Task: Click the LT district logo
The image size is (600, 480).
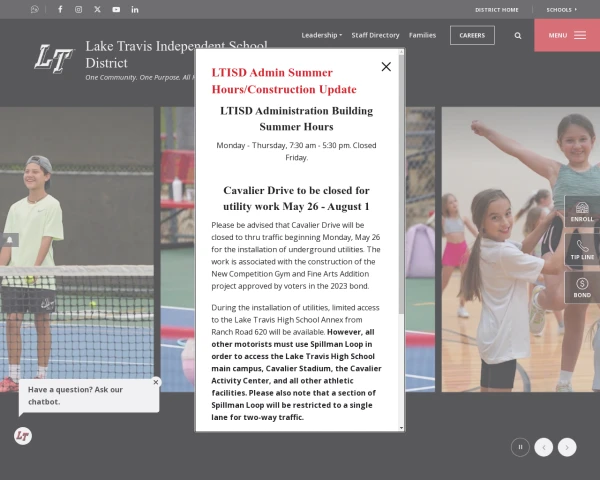Action: click(x=54, y=59)
